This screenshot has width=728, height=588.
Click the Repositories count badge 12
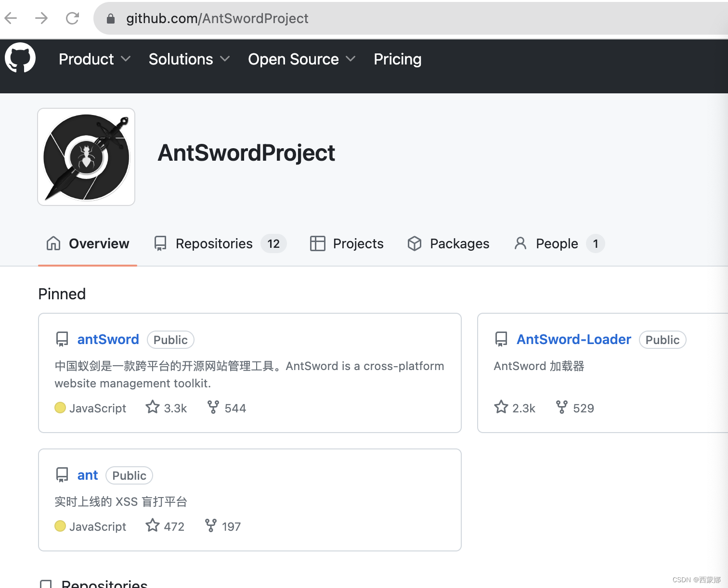(x=273, y=243)
